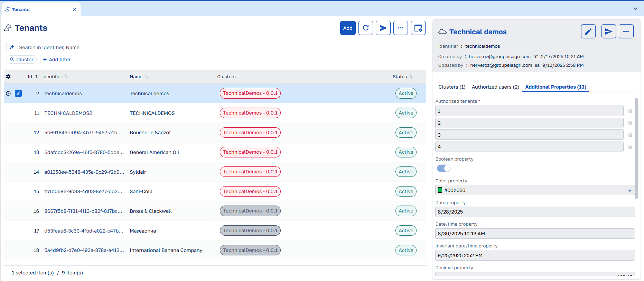This screenshot has width=644, height=281.
Task: Switch to the Clusters (1) tab
Action: (452, 87)
